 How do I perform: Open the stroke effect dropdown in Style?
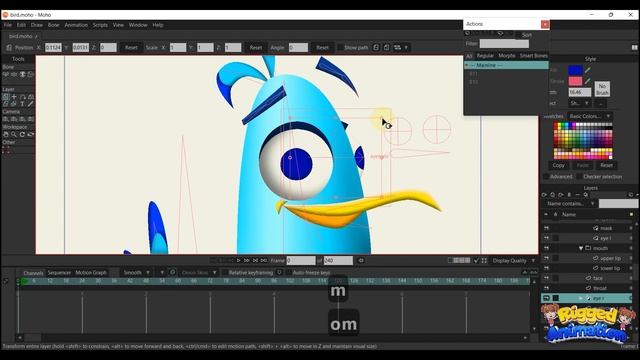click(x=580, y=103)
